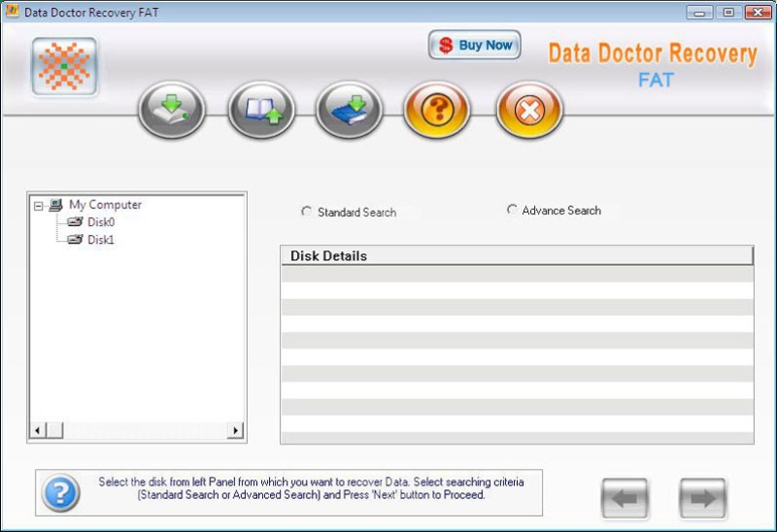Click the Disk0 drive icon
Screen dimensions: 777x532
[75, 222]
